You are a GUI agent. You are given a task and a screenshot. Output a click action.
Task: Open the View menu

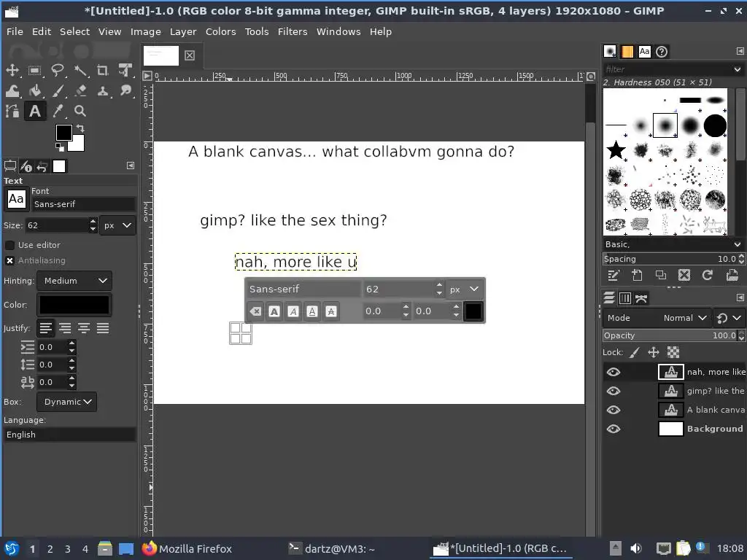[109, 31]
